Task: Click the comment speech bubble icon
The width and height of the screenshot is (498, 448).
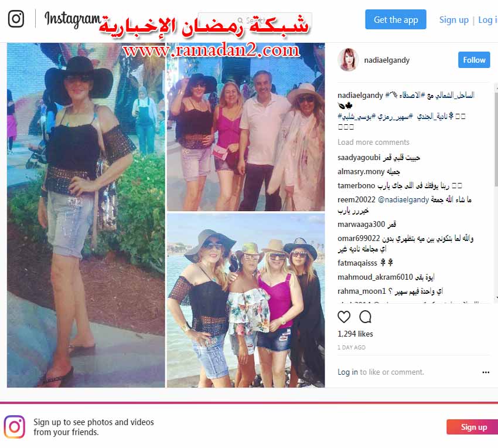Action: coord(365,317)
